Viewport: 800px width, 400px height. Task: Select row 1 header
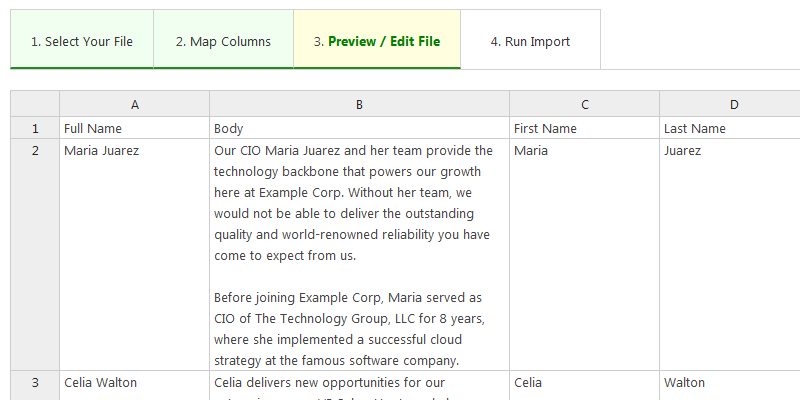click(x=35, y=128)
